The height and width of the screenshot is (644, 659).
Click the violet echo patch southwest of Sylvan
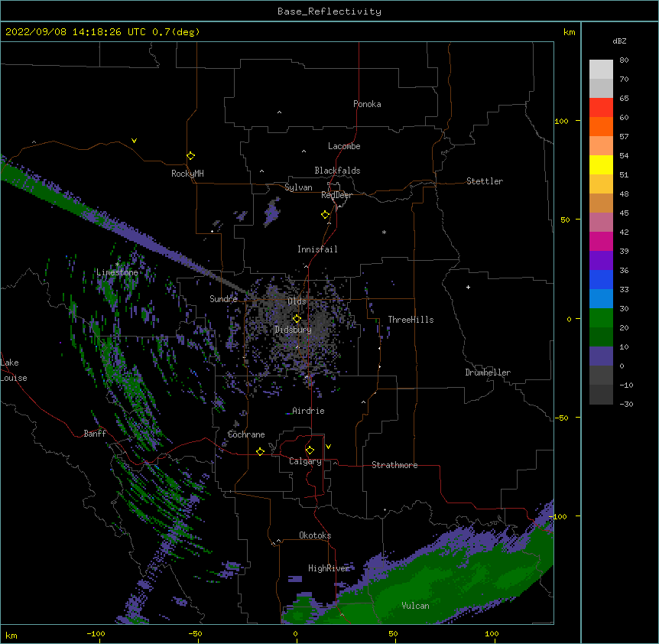pyautogui.click(x=272, y=211)
